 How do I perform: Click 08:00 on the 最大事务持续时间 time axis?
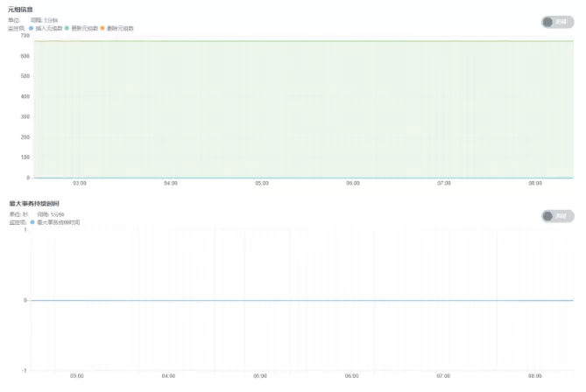534,376
